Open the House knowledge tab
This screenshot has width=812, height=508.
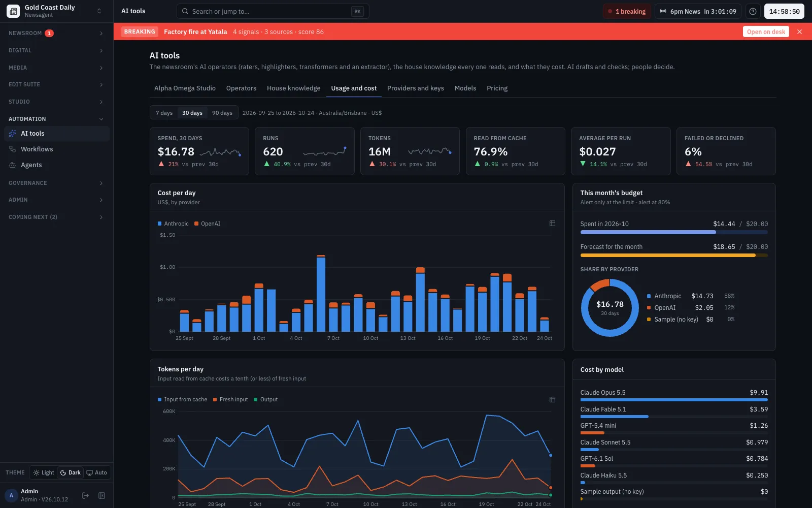[x=294, y=88]
